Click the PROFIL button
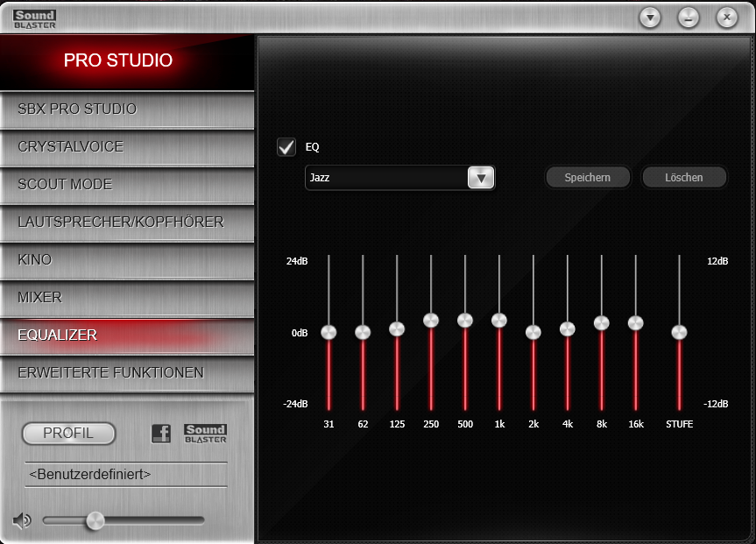Image resolution: width=756 pixels, height=544 pixels. pyautogui.click(x=68, y=434)
